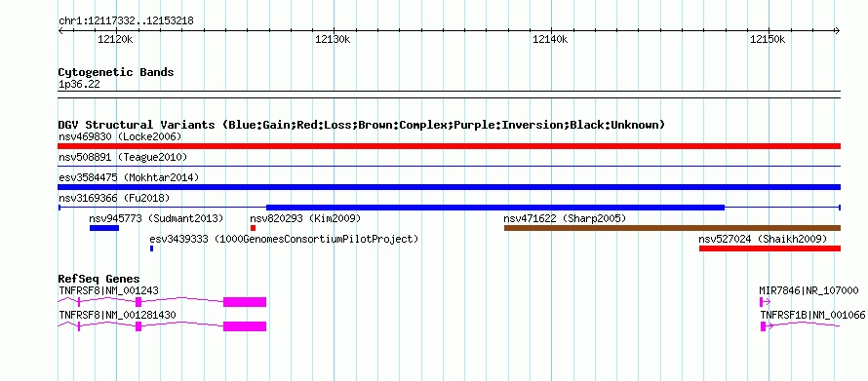The width and height of the screenshot is (868, 381).
Task: Select the TNFRSF8 NM_001243 large exon block
Action: (245, 302)
